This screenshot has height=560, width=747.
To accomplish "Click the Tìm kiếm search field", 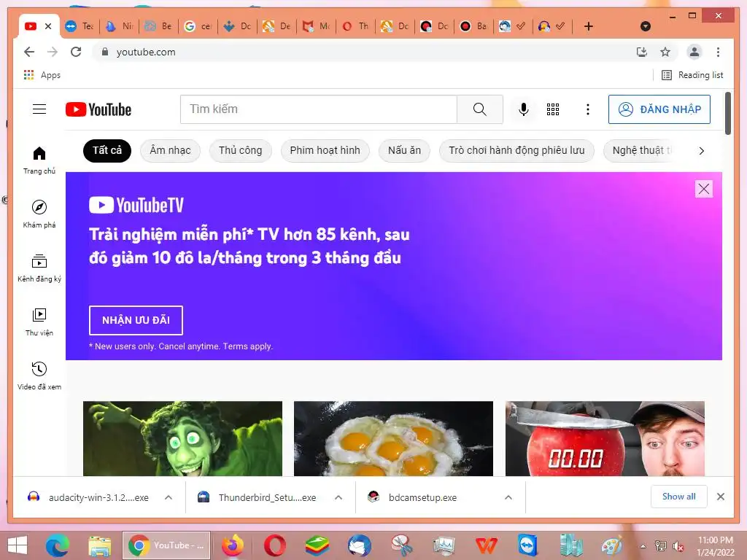I will tap(318, 109).
